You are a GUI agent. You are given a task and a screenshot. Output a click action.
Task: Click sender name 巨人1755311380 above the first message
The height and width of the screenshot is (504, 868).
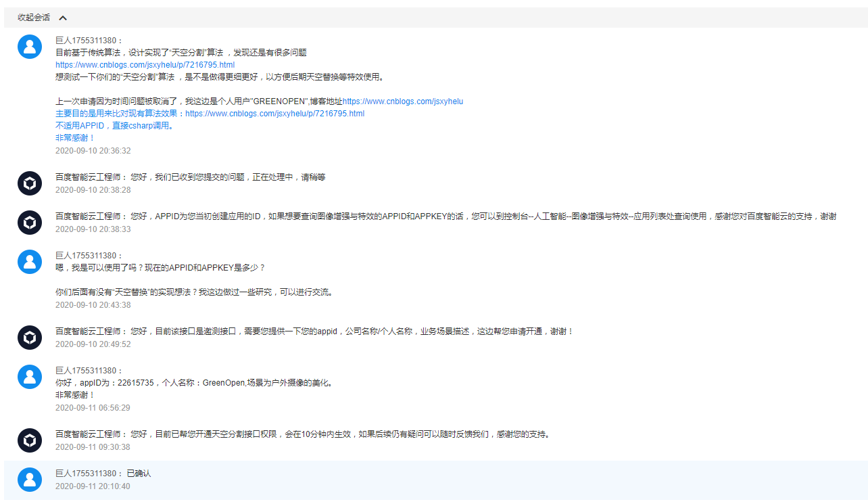click(x=87, y=41)
